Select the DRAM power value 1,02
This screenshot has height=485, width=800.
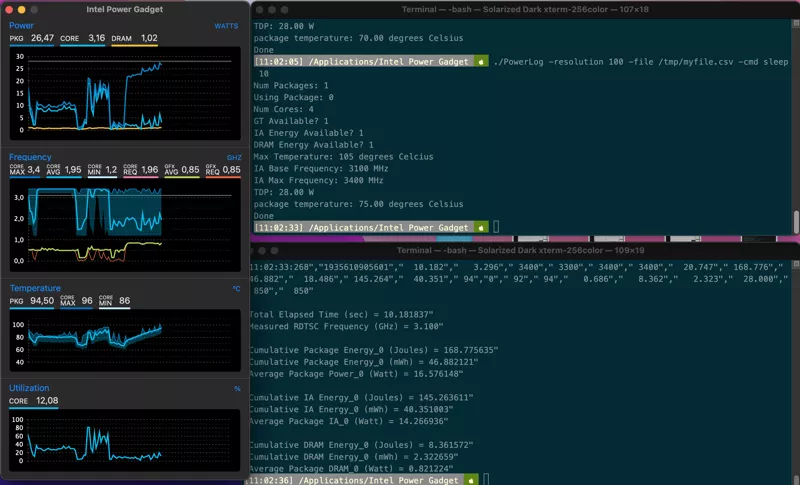pyautogui.click(x=149, y=38)
